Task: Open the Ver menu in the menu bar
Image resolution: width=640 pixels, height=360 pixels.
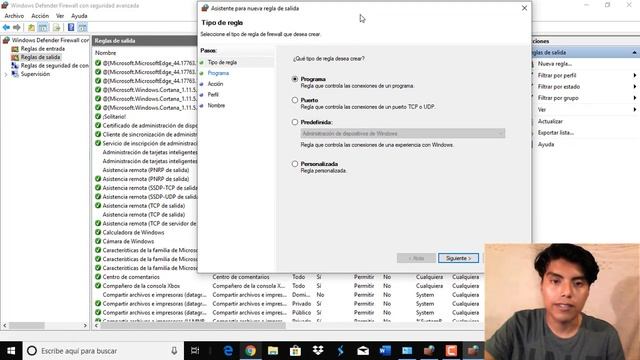Action: point(60,16)
